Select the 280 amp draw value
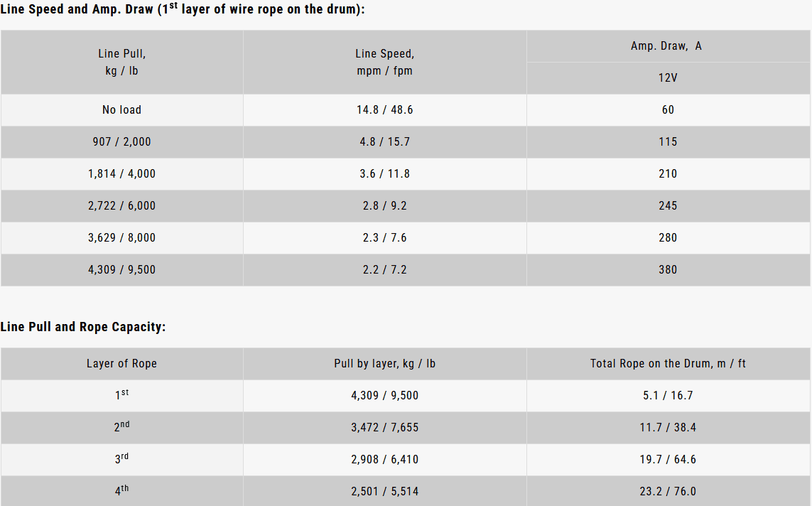This screenshot has height=506, width=812. (668, 237)
